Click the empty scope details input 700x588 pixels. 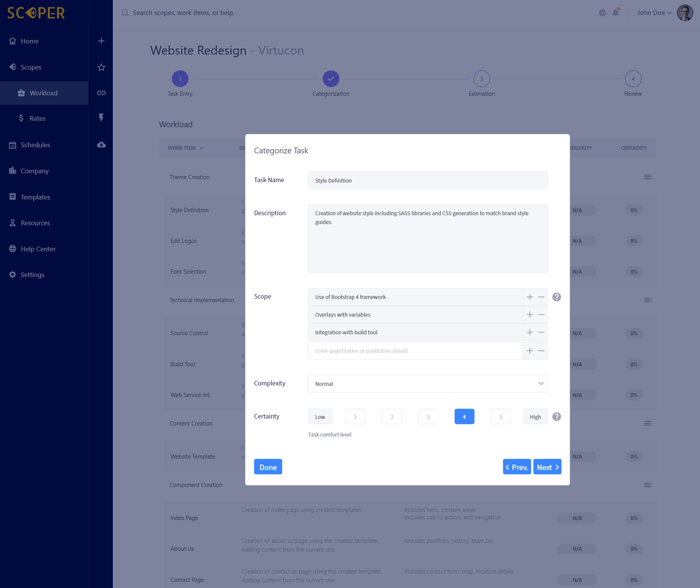tap(415, 350)
